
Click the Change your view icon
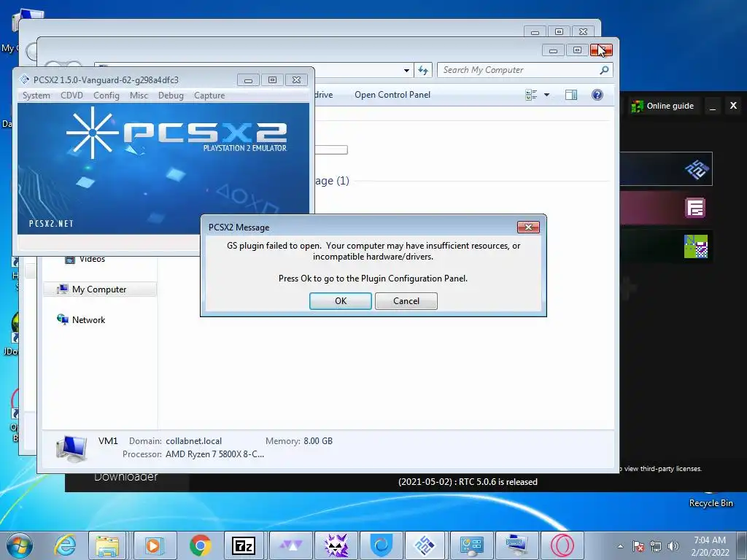click(531, 95)
